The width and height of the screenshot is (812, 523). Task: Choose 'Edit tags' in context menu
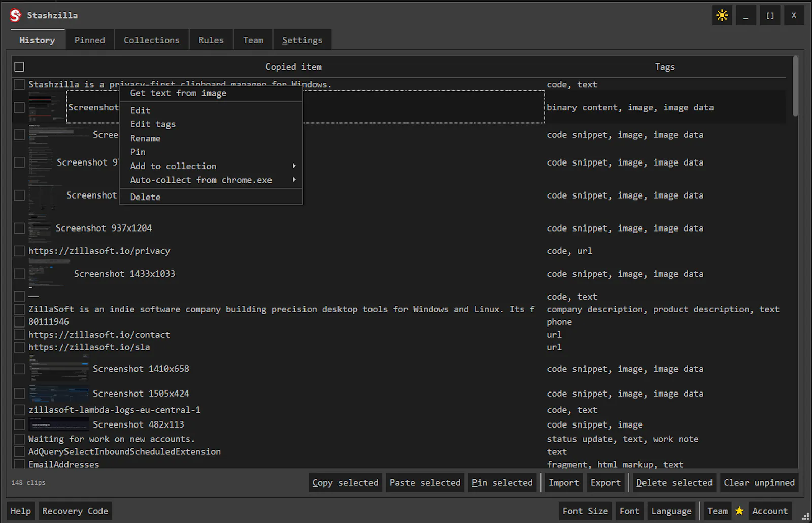pos(211,124)
